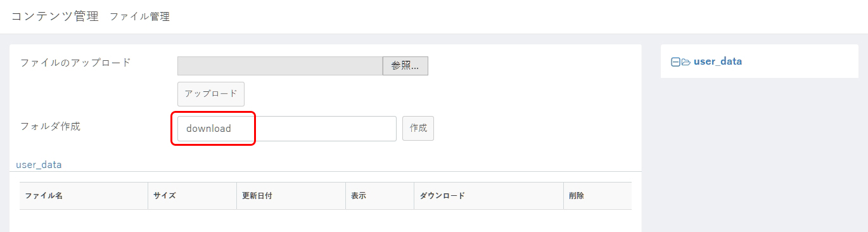Select the ファイル管理 header item
Screen dimensions: 868x232
(x=139, y=17)
